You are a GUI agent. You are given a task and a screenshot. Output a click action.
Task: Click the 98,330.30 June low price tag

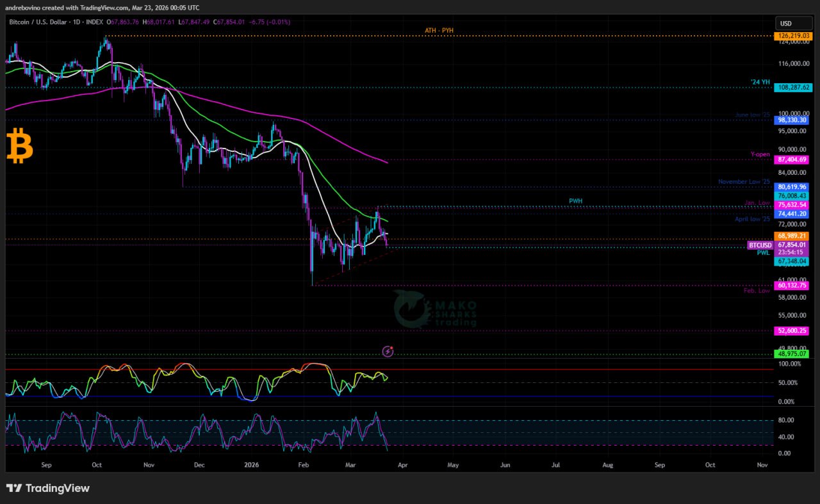click(x=792, y=120)
